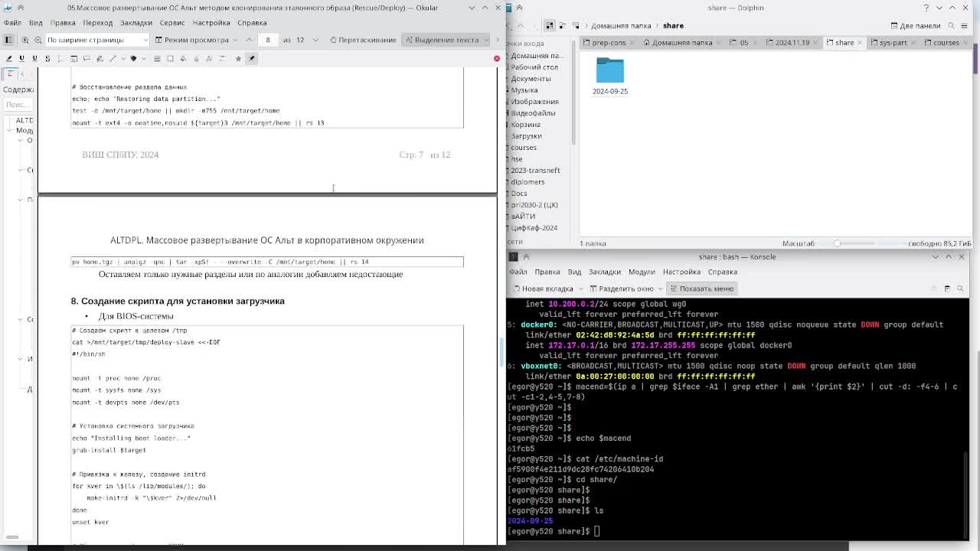Image resolution: width=980 pixels, height=551 pixels.
Task: Open the stamp annotation dropdown arrow
Action: click(144, 58)
